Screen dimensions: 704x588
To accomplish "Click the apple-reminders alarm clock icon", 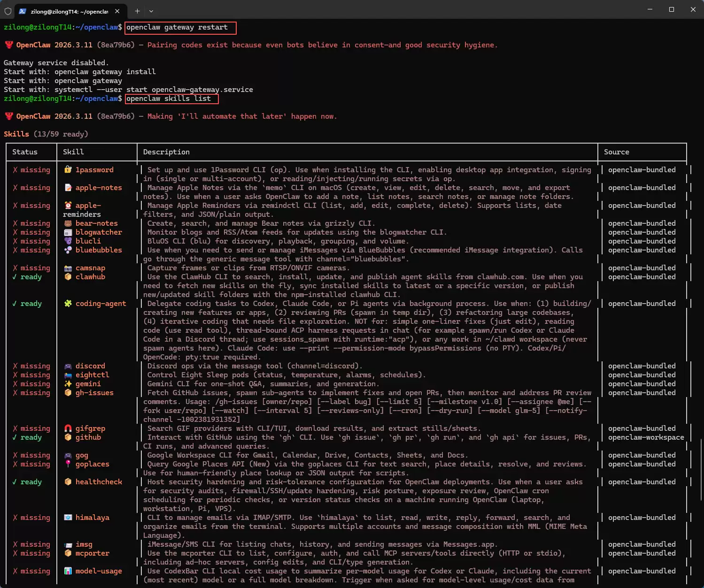I will (68, 206).
